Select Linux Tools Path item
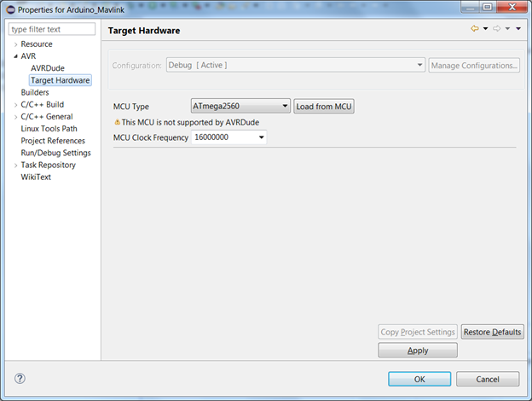Image resolution: width=532 pixels, height=401 pixels. [49, 129]
